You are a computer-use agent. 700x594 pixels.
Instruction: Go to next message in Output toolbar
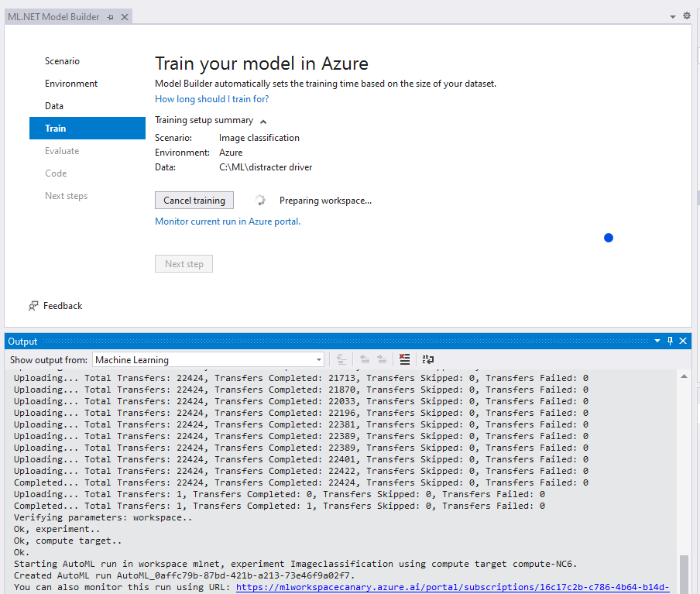click(382, 359)
